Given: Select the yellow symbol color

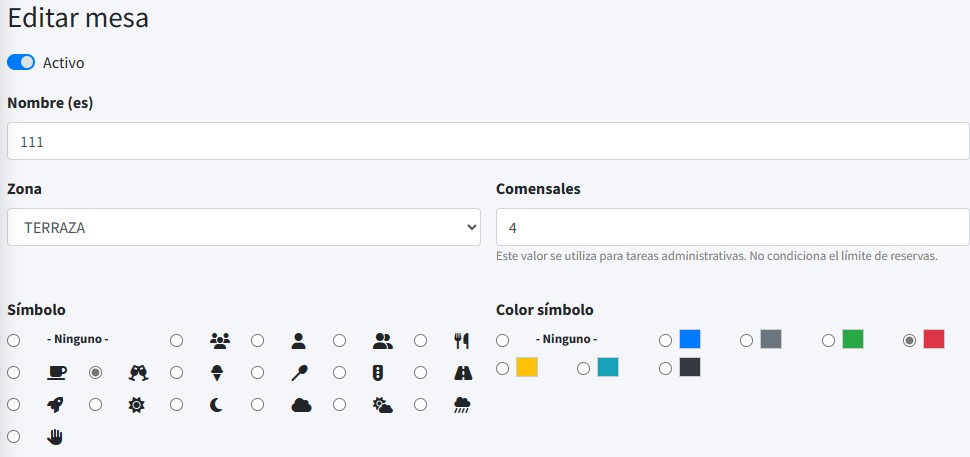Looking at the screenshot, I should tap(503, 368).
